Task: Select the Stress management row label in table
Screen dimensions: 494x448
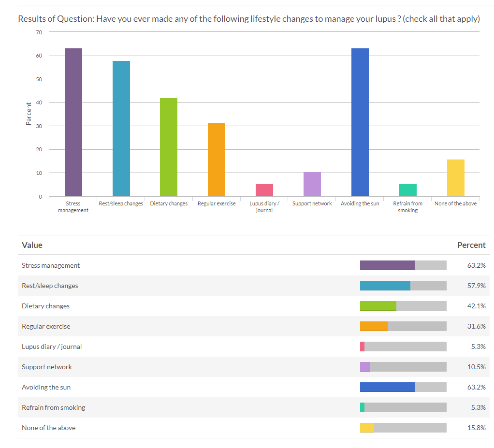Action: pos(51,265)
